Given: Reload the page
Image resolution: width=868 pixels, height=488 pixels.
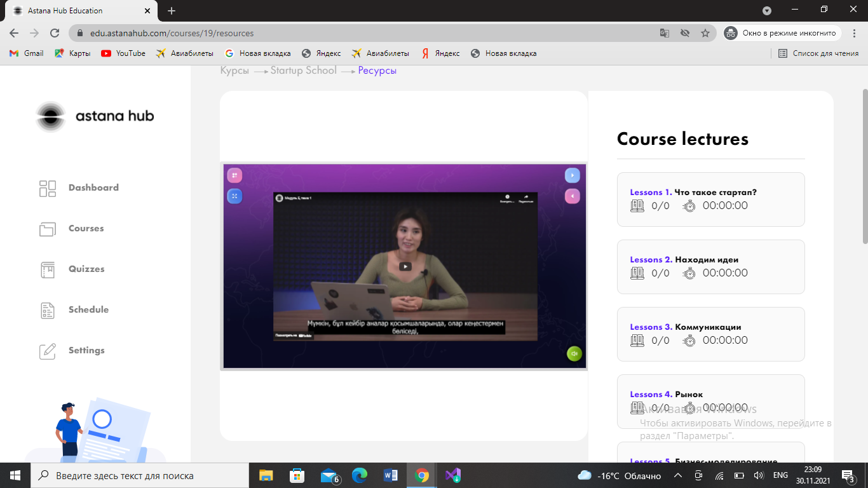Looking at the screenshot, I should click(x=55, y=33).
